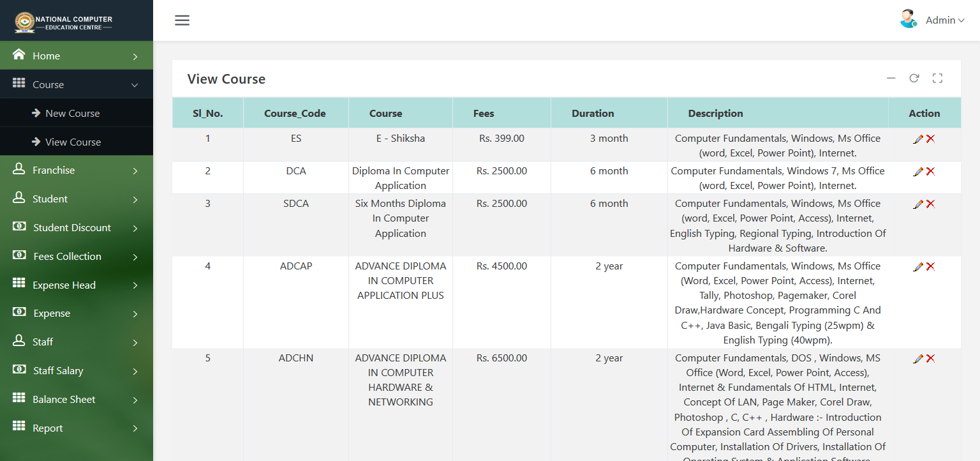Click the Sl_No. column header

pyautogui.click(x=208, y=113)
